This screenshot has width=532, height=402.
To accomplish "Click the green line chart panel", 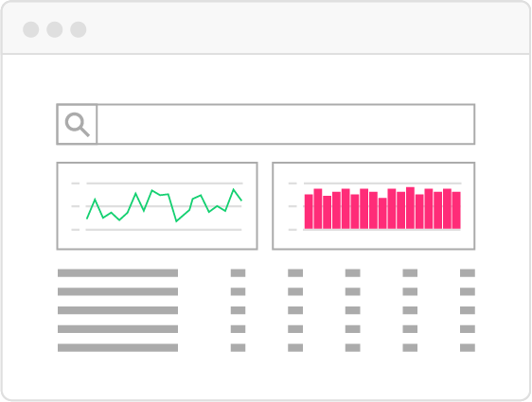I will [157, 206].
